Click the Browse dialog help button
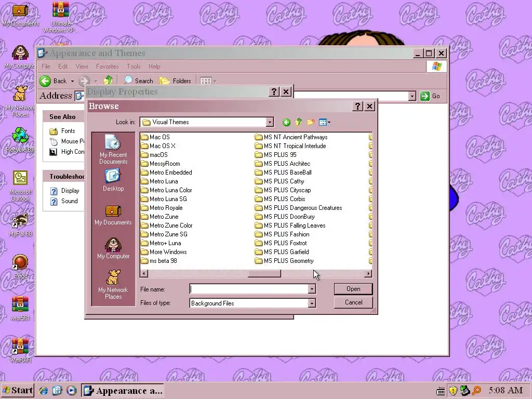 (357, 106)
